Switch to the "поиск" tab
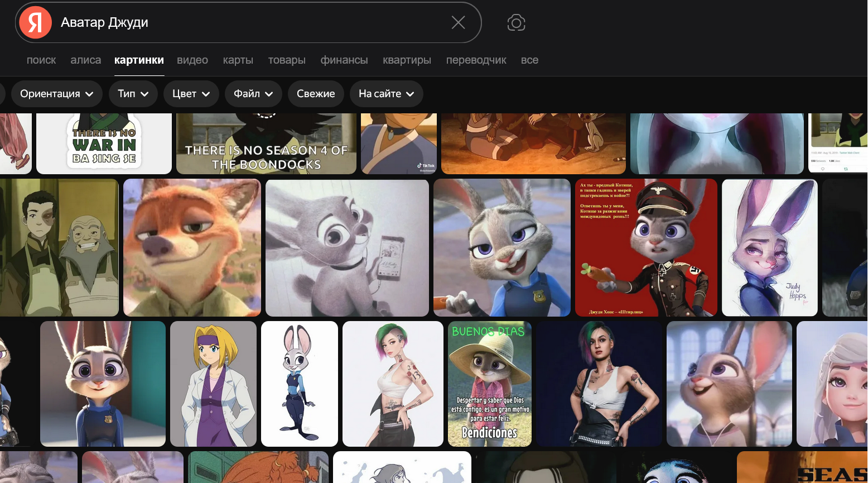Viewport: 868px width, 483px height. [x=41, y=60]
